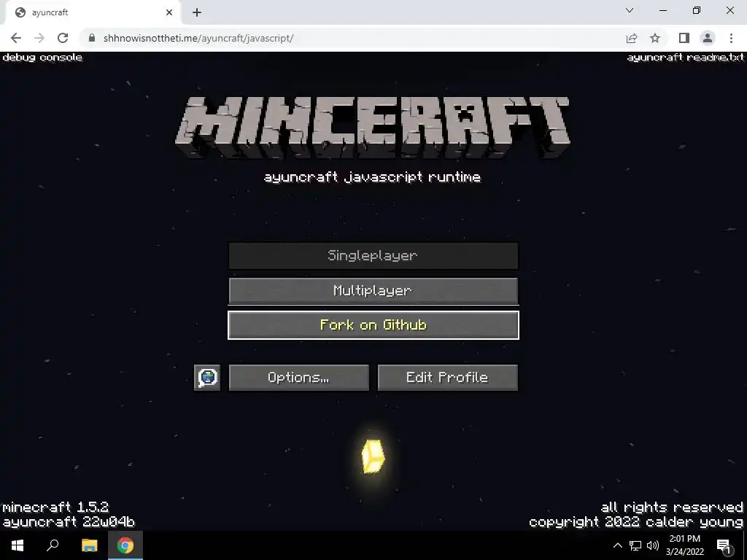Bookmark this page with the star icon

pyautogui.click(x=655, y=38)
